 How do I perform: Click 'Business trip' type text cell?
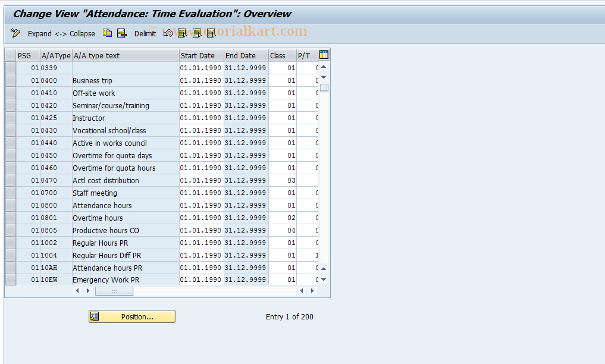pos(126,80)
